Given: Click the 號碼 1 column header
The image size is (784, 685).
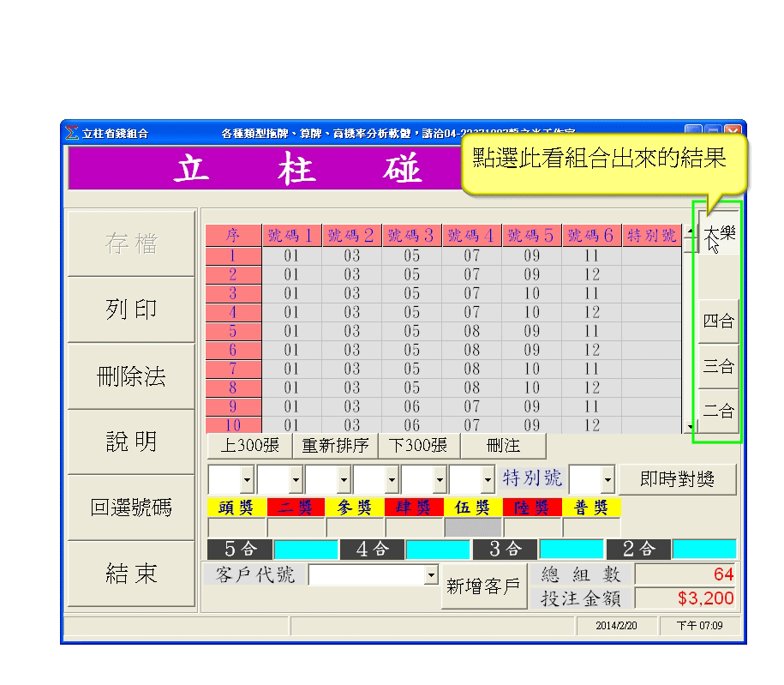Looking at the screenshot, I should point(292,235).
